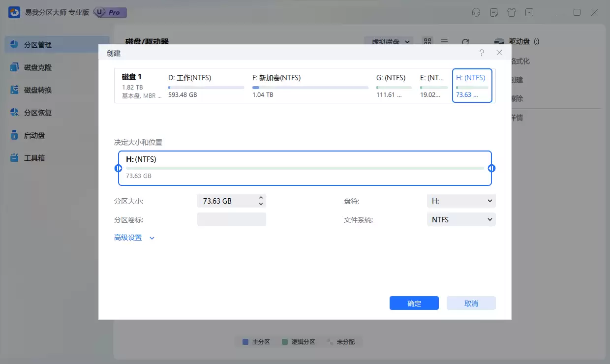This screenshot has height=364, width=610.
Task: Click the 确定 confirm button
Action: [414, 303]
